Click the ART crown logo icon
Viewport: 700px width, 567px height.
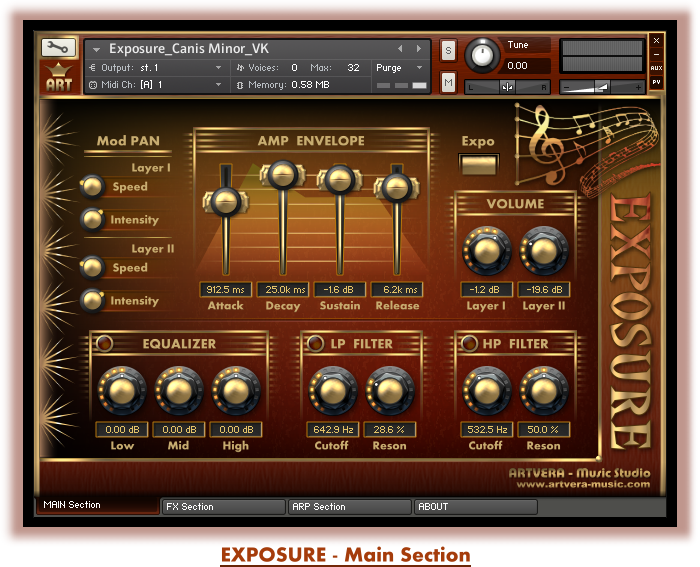[x=58, y=76]
